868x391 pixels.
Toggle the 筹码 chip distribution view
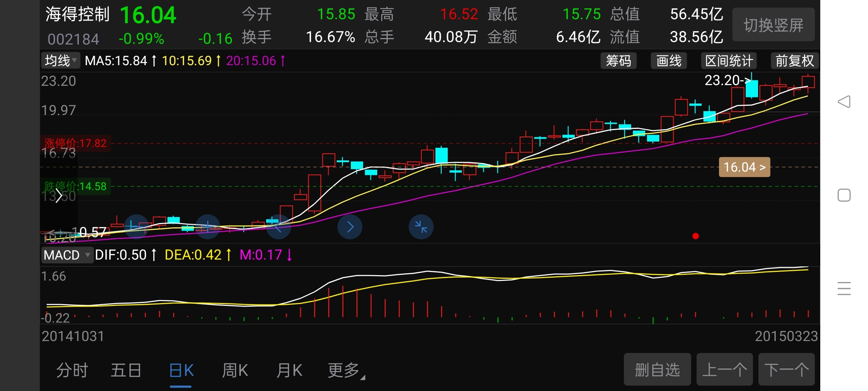point(618,61)
